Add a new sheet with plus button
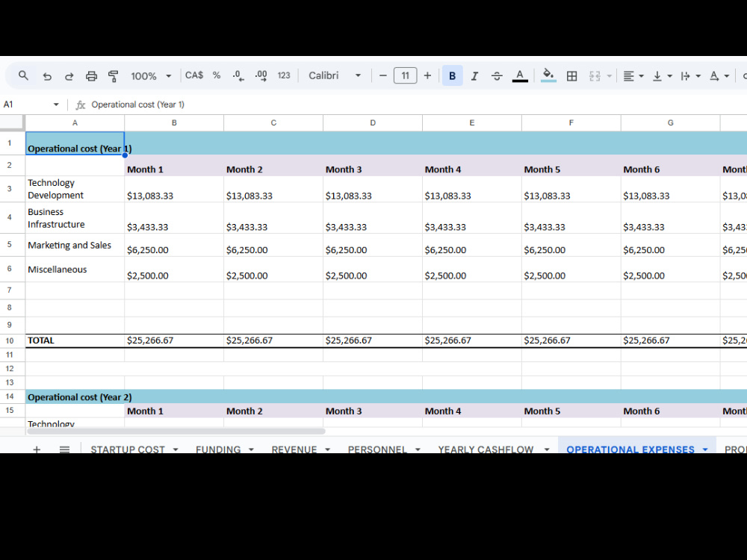The width and height of the screenshot is (747, 560). [x=37, y=449]
